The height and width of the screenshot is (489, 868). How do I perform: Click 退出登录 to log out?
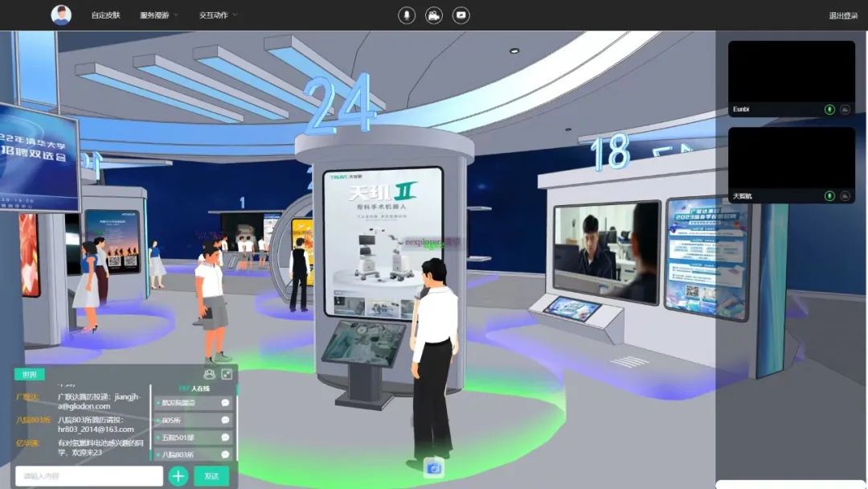pos(843,15)
